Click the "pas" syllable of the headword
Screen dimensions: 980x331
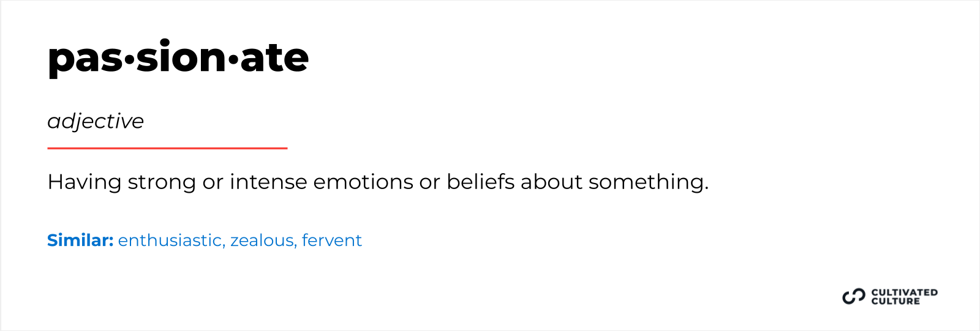[x=85, y=59]
